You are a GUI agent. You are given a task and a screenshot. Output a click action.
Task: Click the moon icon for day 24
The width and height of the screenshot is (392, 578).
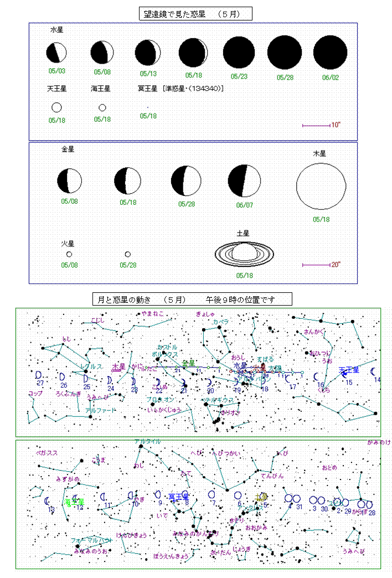coord(110,380)
